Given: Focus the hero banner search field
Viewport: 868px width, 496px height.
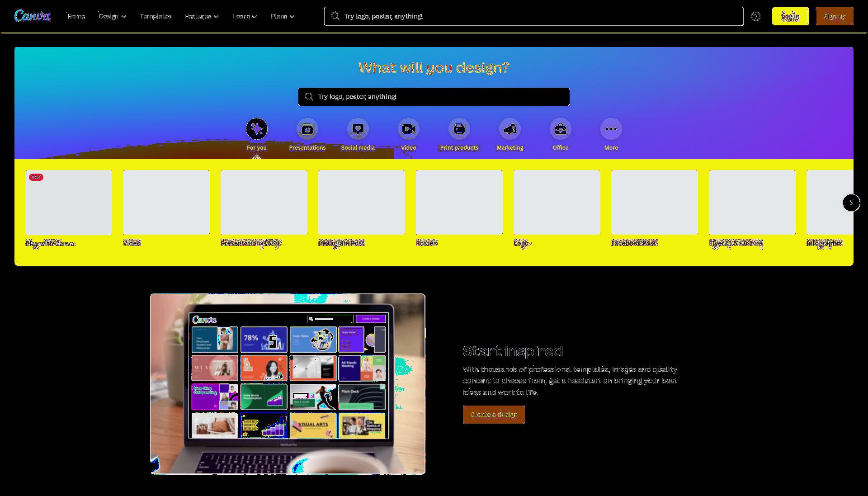Looking at the screenshot, I should pyautogui.click(x=434, y=97).
